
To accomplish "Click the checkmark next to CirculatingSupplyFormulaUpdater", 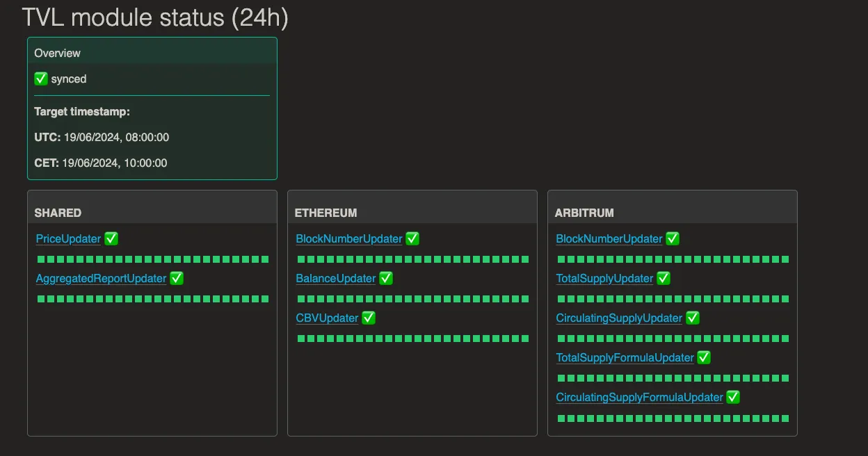I will tap(733, 397).
